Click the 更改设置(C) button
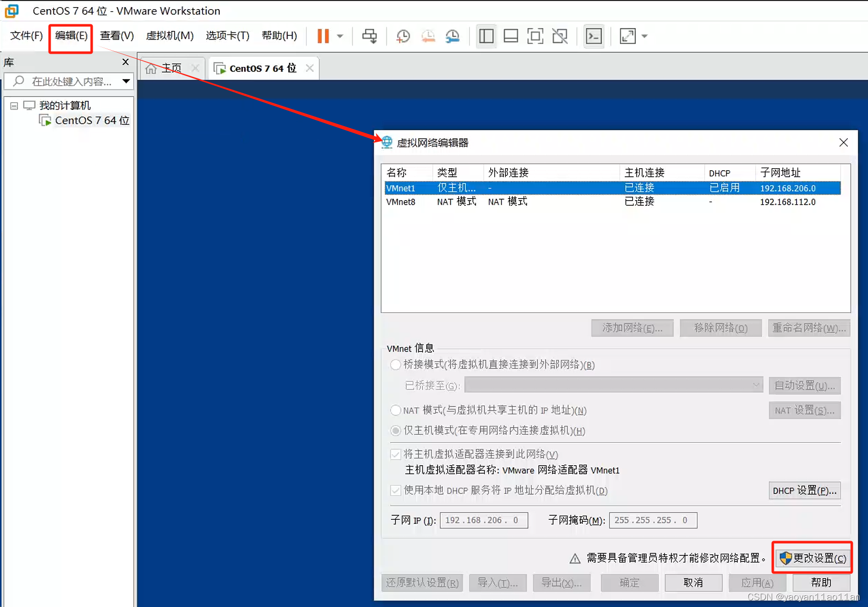 pos(813,558)
